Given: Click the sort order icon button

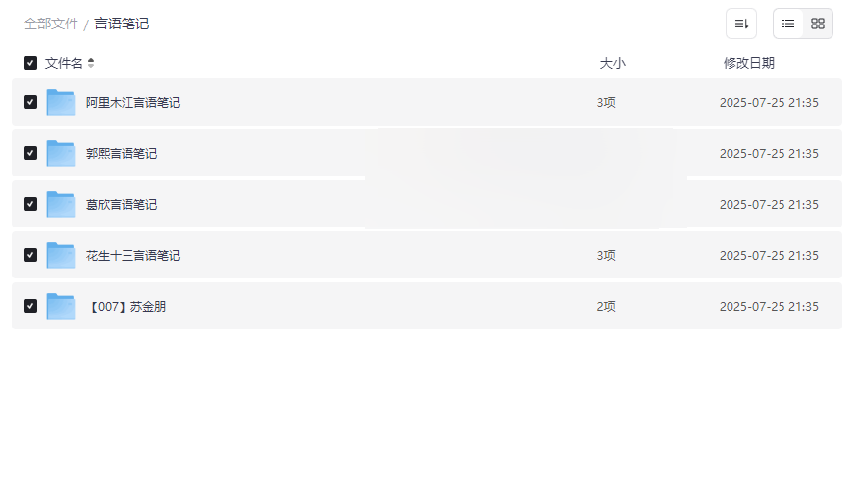Looking at the screenshot, I should 741,24.
